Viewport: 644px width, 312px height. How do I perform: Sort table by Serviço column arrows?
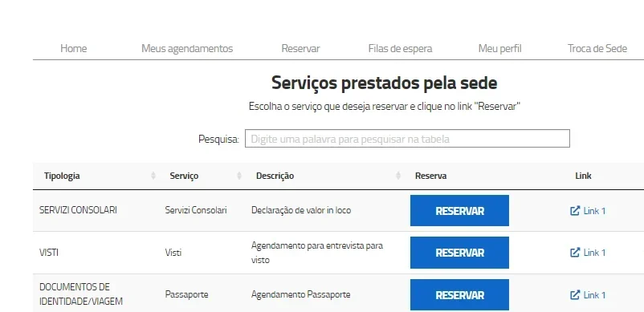tap(239, 176)
